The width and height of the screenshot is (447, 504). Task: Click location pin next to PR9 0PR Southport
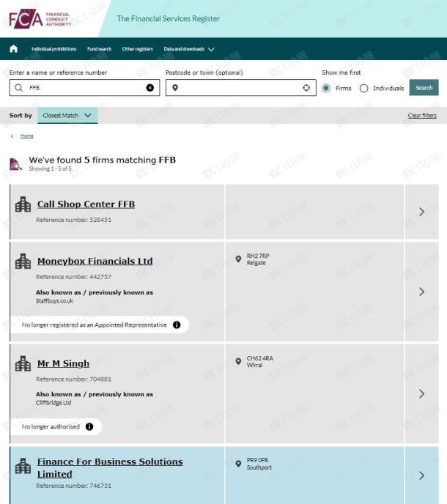[x=238, y=464]
